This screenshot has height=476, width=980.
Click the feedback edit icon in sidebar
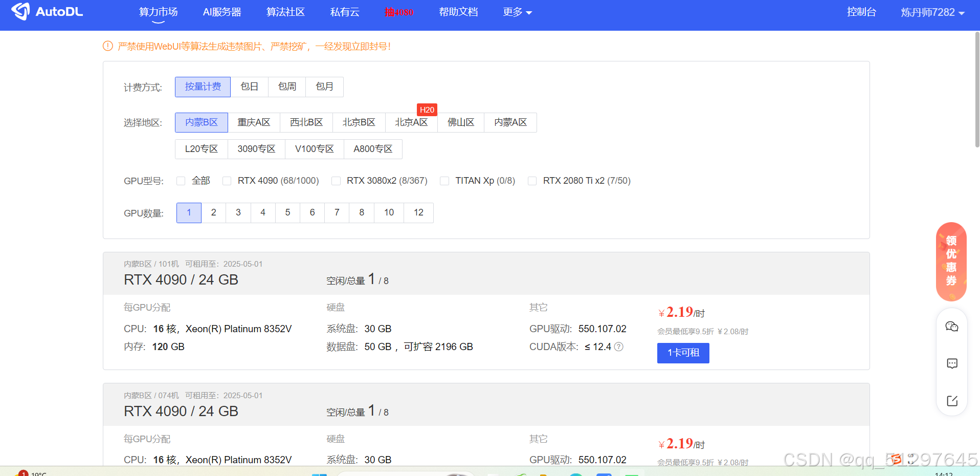pos(952,401)
